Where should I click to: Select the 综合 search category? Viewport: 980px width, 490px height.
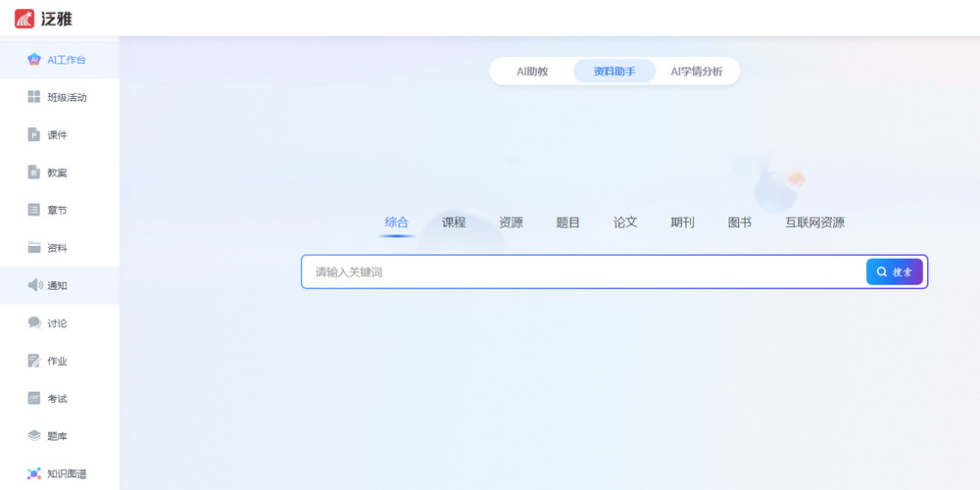point(396,222)
